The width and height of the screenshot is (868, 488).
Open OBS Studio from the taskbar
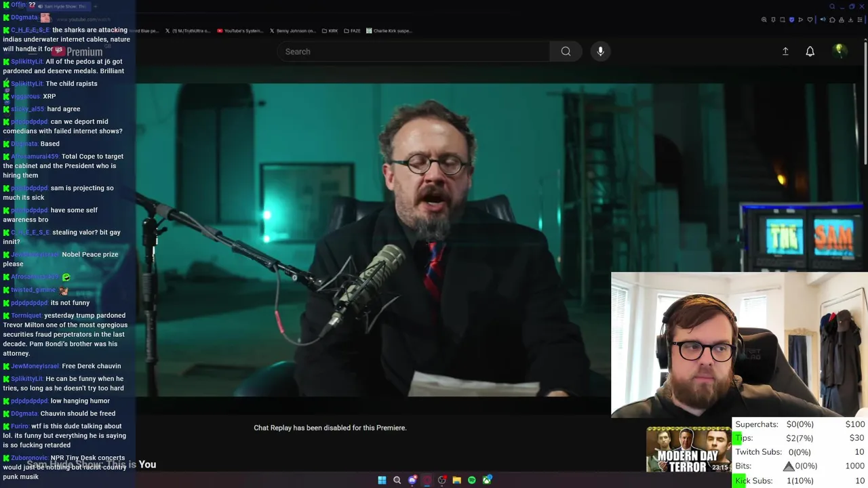click(442, 480)
